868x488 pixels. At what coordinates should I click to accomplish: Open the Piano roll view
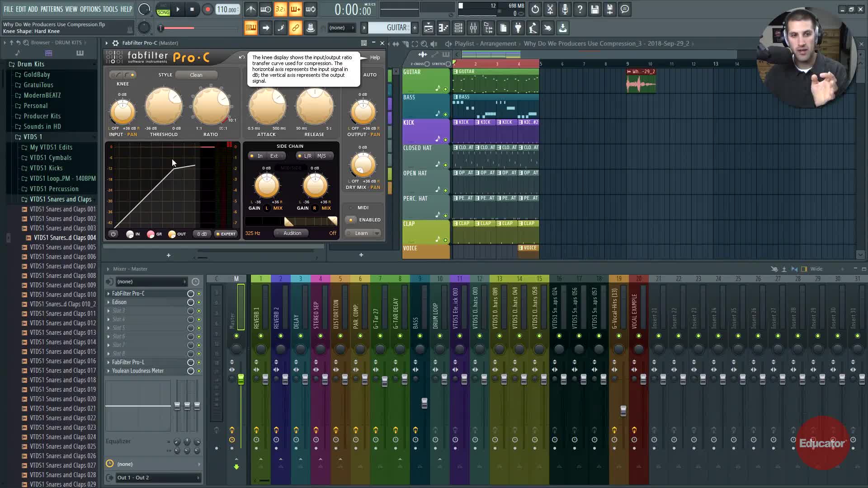(x=443, y=28)
